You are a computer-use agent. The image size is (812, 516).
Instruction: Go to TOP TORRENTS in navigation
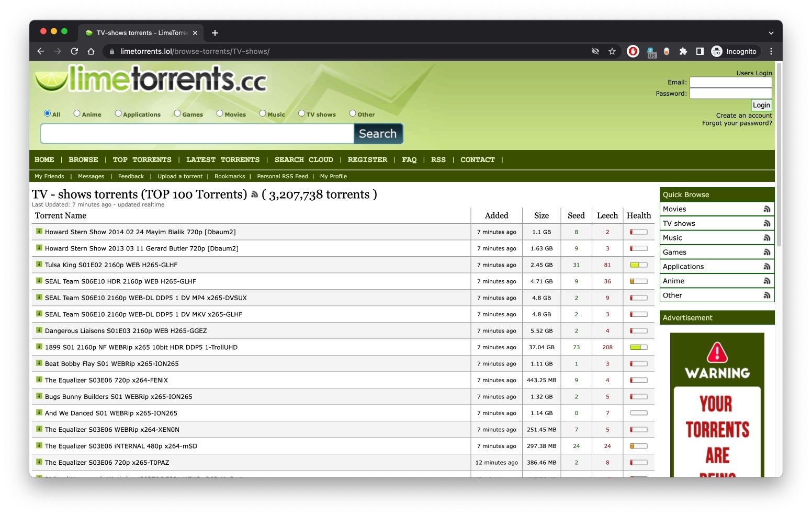(142, 160)
